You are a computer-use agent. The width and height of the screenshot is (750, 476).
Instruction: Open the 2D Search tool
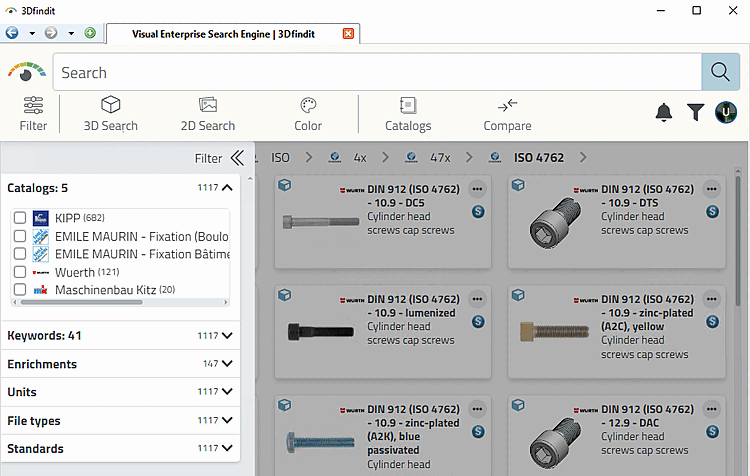point(208,113)
